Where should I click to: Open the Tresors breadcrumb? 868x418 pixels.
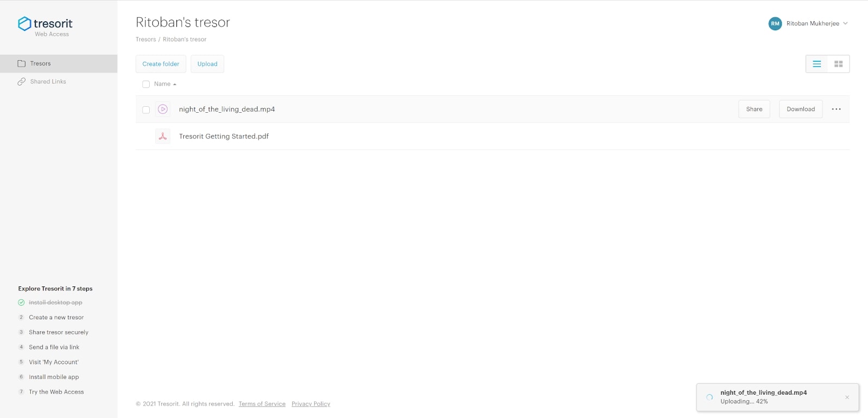tap(145, 39)
